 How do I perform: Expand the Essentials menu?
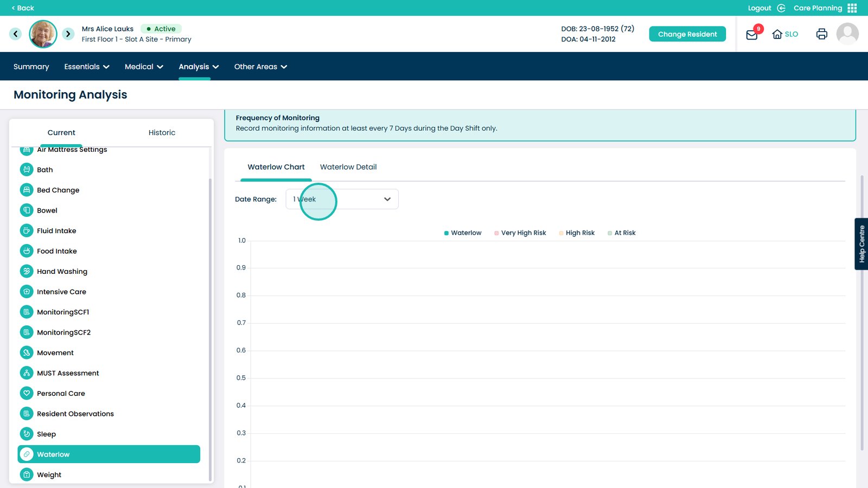(x=87, y=67)
